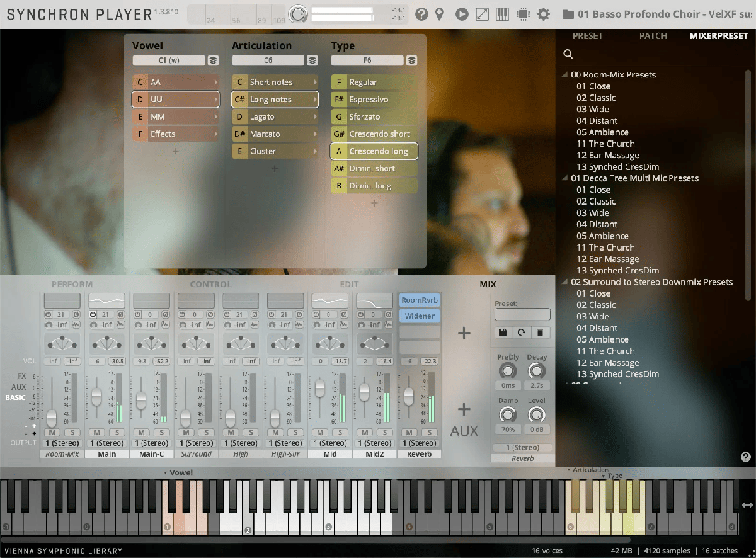Mute the Main mixer channel
756x558 pixels.
(x=96, y=433)
